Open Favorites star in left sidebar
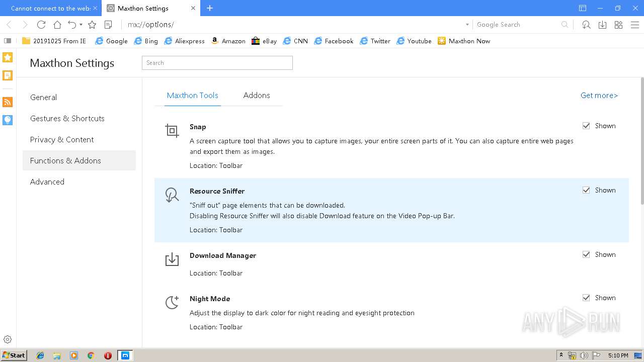This screenshot has height=362, width=644. pyautogui.click(x=8, y=57)
